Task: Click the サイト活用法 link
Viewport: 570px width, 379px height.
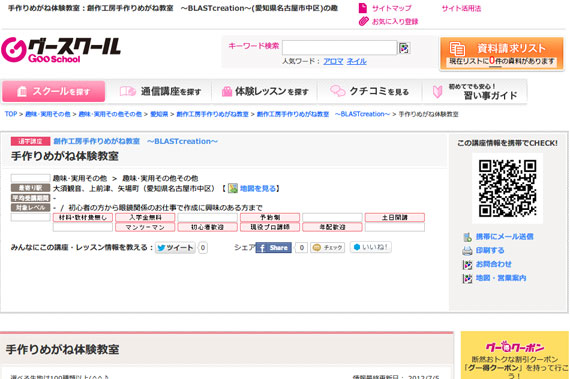Action: [461, 8]
